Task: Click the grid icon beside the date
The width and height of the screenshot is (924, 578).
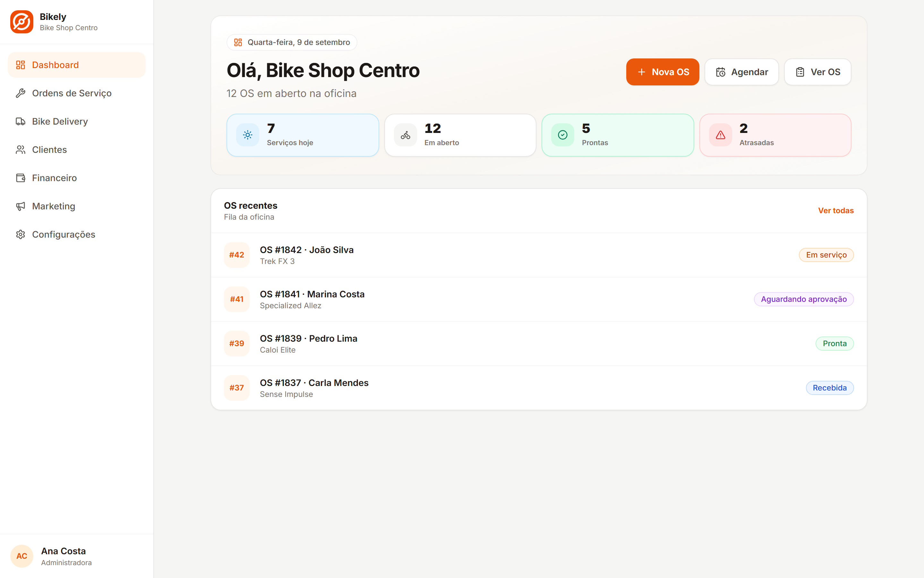Action: (238, 42)
